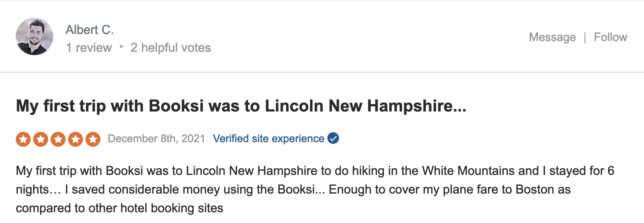Message the reviewer Albert C.
644x223 pixels.
pyautogui.click(x=552, y=37)
